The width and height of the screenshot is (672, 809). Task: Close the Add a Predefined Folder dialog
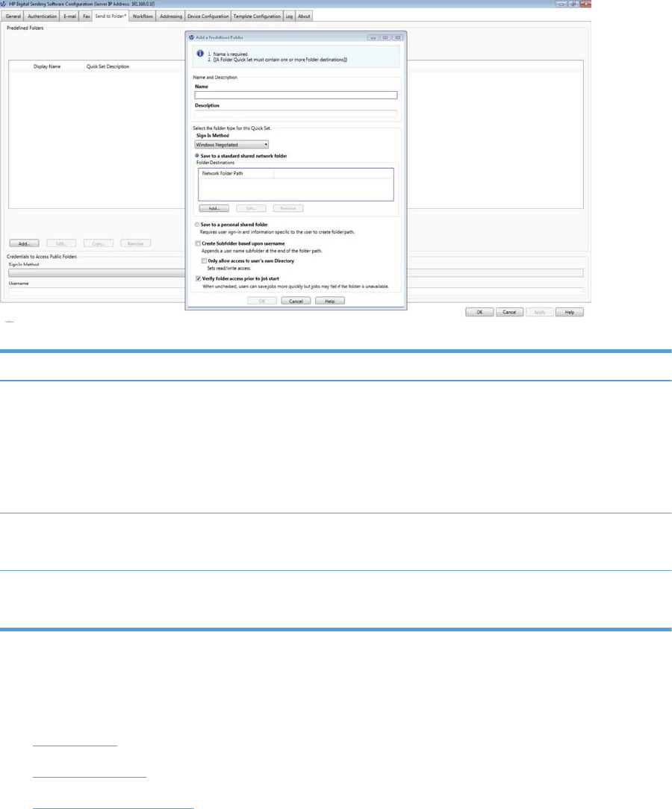[x=398, y=37]
